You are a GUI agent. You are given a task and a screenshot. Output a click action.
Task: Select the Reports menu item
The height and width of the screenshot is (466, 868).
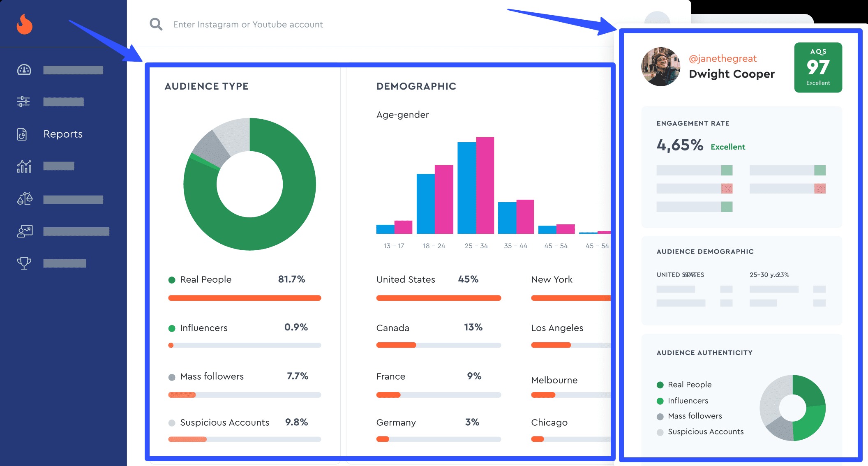tap(63, 134)
